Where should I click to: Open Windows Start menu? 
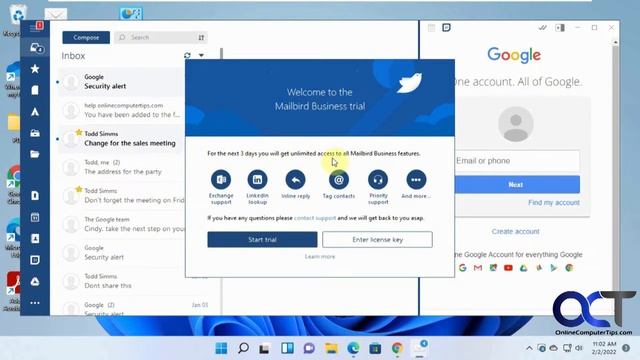pos(221,348)
